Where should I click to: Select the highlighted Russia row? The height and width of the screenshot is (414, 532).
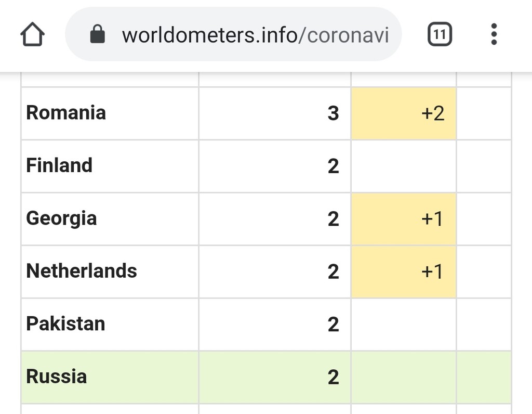coord(266,377)
